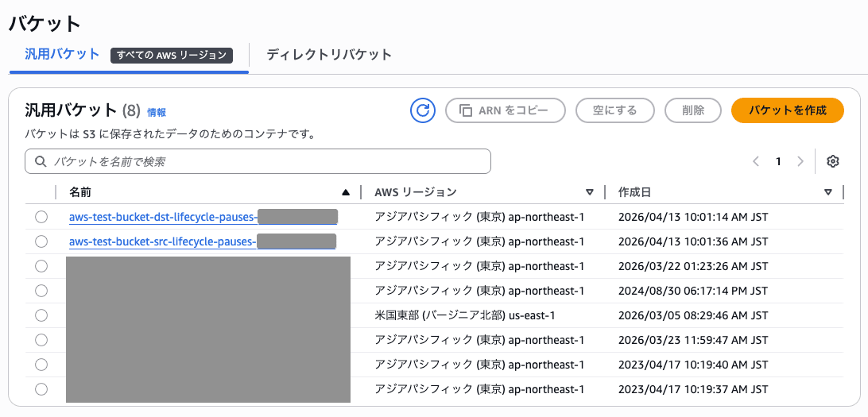This screenshot has width=868, height=417.
Task: Select the bucket created 2026/03/23 11:59:47 AM
Action: (x=41, y=340)
